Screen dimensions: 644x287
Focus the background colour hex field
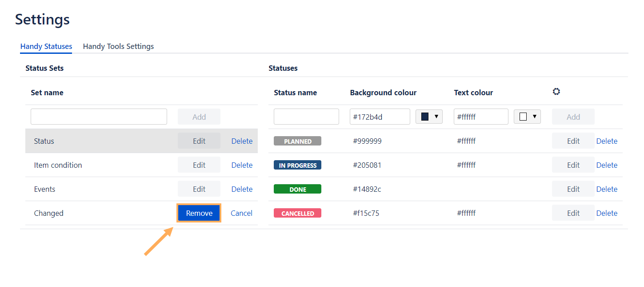380,117
